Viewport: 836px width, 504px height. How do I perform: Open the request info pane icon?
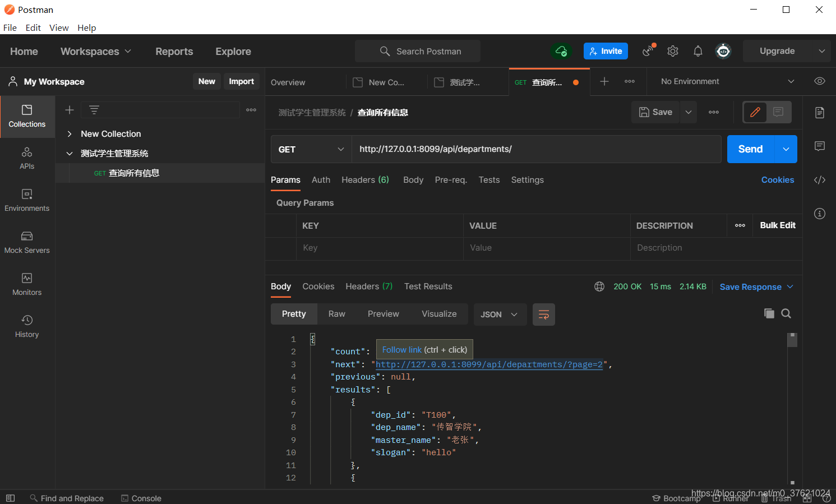coord(819,214)
